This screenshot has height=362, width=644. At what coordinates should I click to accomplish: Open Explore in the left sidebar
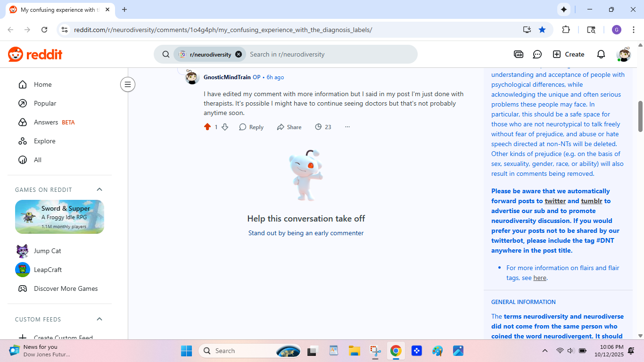tap(44, 141)
